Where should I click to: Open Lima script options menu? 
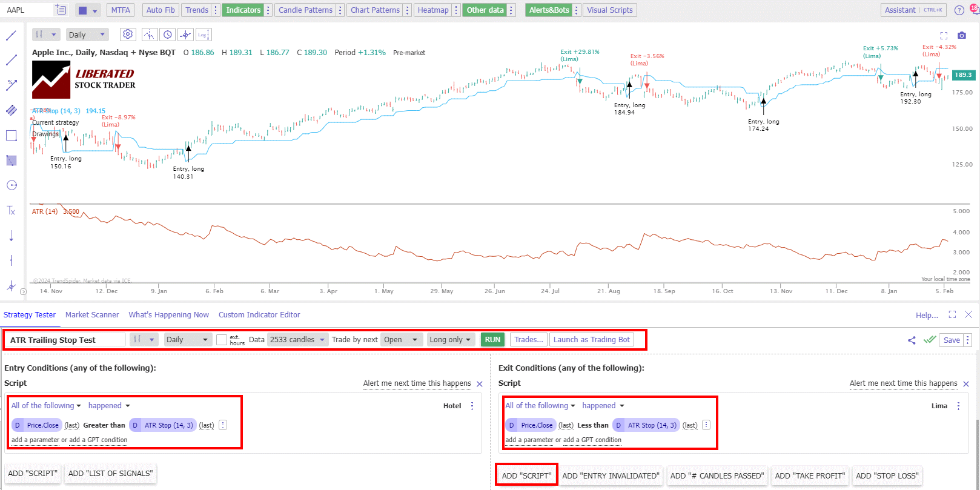click(958, 406)
